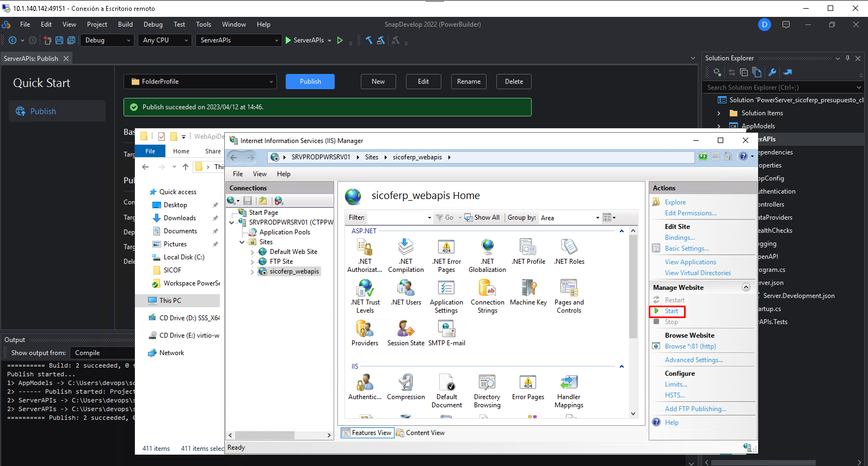Open the FolderProfile dropdown
Screen dimensions: 868x466
200,82
